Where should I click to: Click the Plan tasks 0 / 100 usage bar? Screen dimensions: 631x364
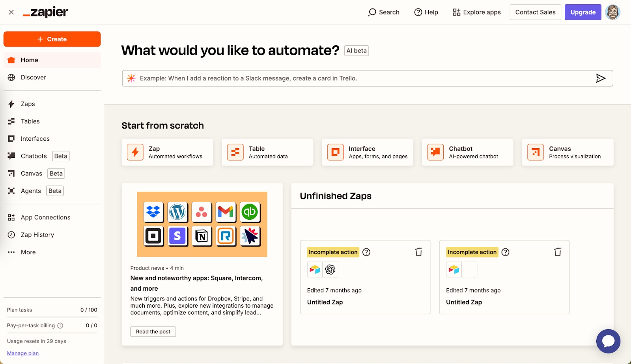click(x=52, y=317)
